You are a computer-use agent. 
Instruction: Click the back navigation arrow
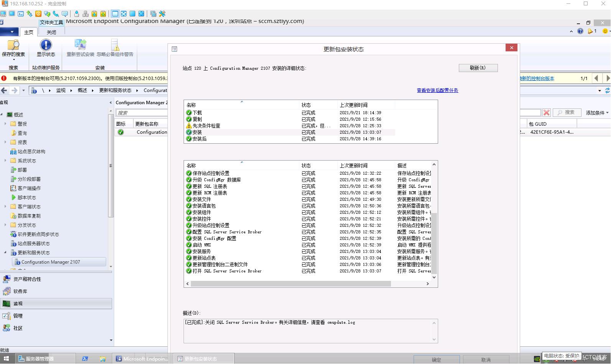[x=4, y=90]
